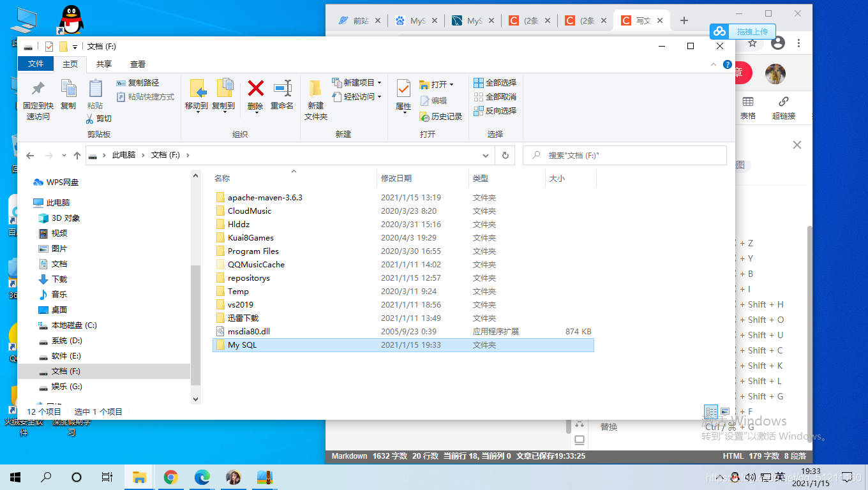Viewport: 868px width, 490px height.
Task: Click Select all (全部选择)
Action: pyautogui.click(x=495, y=83)
